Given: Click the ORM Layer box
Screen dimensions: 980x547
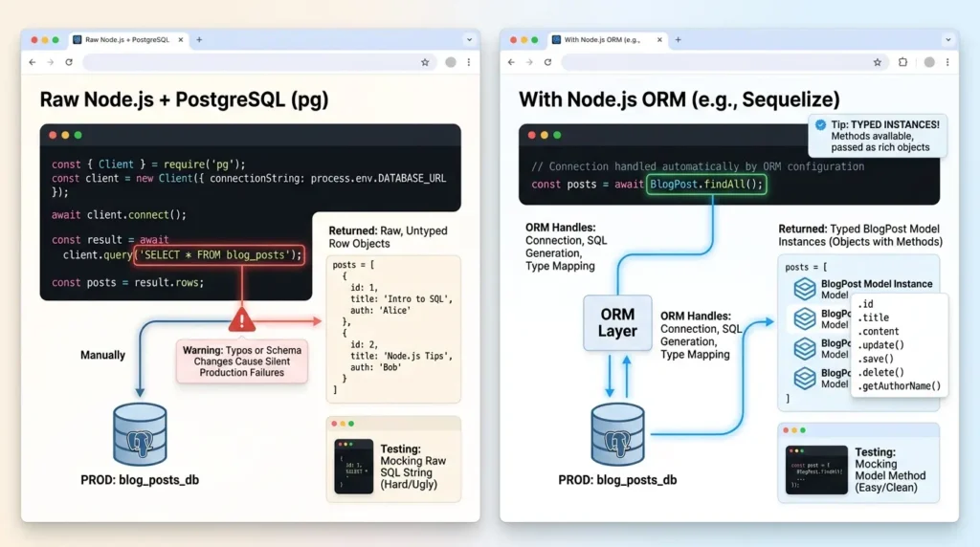Looking at the screenshot, I should tap(617, 323).
